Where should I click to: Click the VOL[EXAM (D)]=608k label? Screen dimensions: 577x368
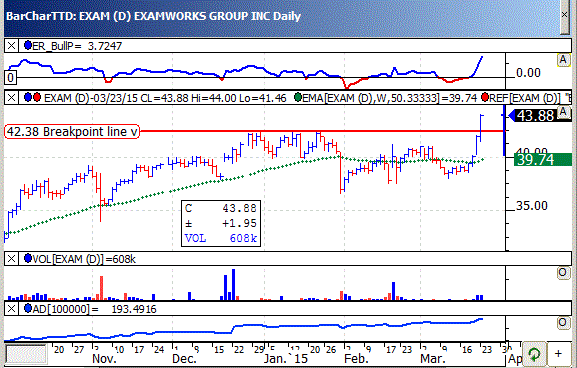pyautogui.click(x=84, y=259)
